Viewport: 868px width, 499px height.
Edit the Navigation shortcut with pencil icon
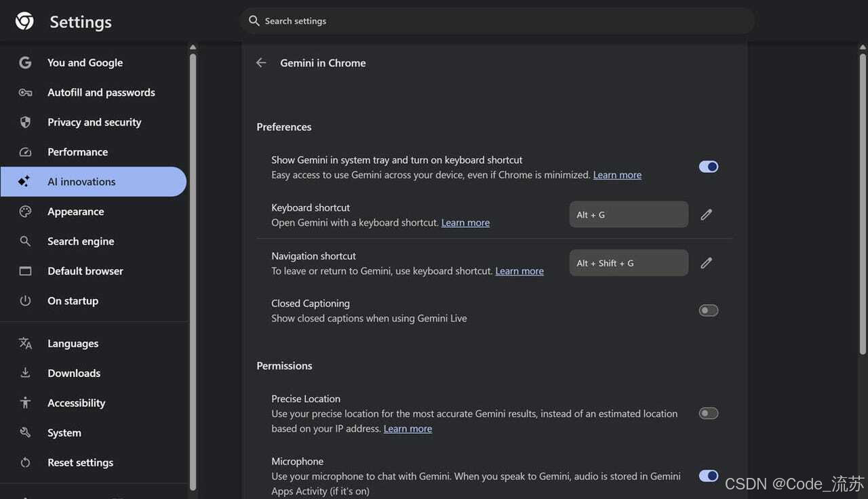click(x=706, y=262)
